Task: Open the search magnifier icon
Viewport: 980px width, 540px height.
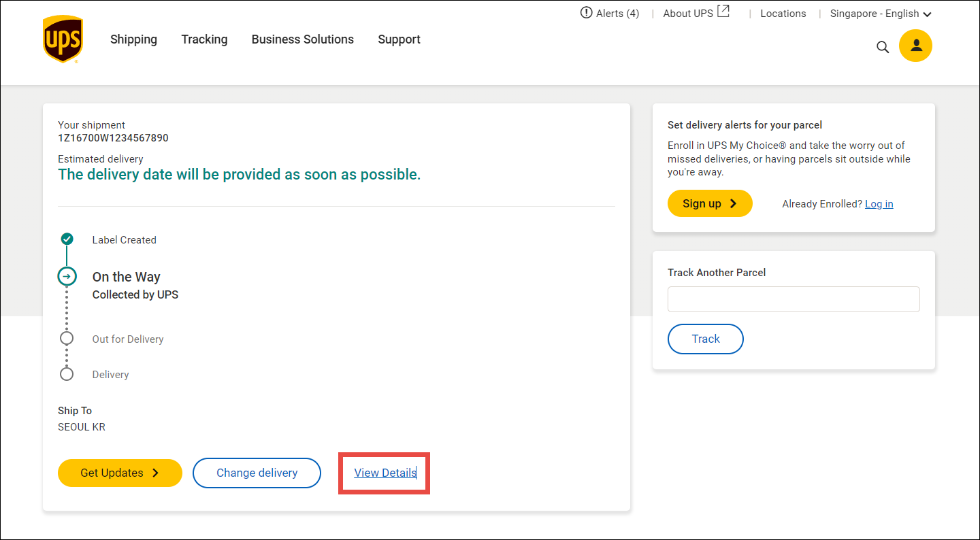Action: pyautogui.click(x=883, y=47)
